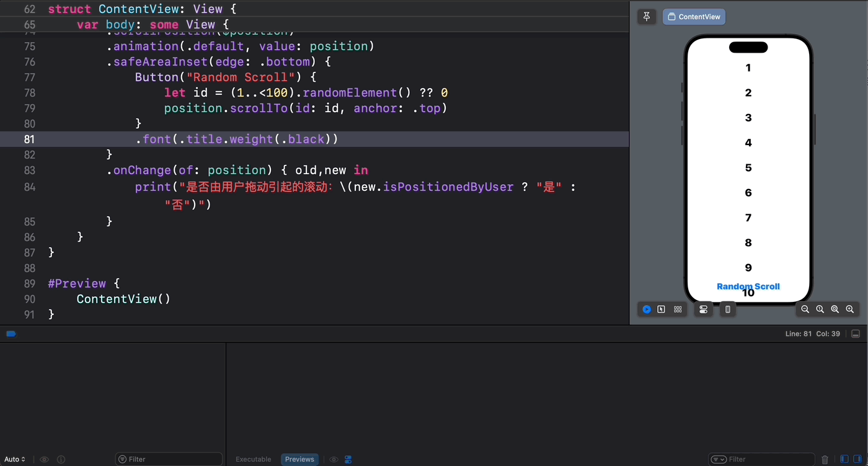
Task: Open the device settings icon in preview canvas
Action: [x=704, y=309]
